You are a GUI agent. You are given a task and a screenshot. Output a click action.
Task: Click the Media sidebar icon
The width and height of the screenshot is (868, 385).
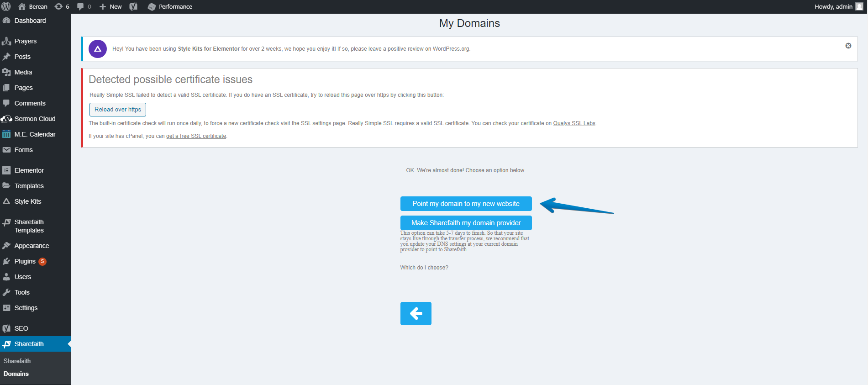point(6,72)
